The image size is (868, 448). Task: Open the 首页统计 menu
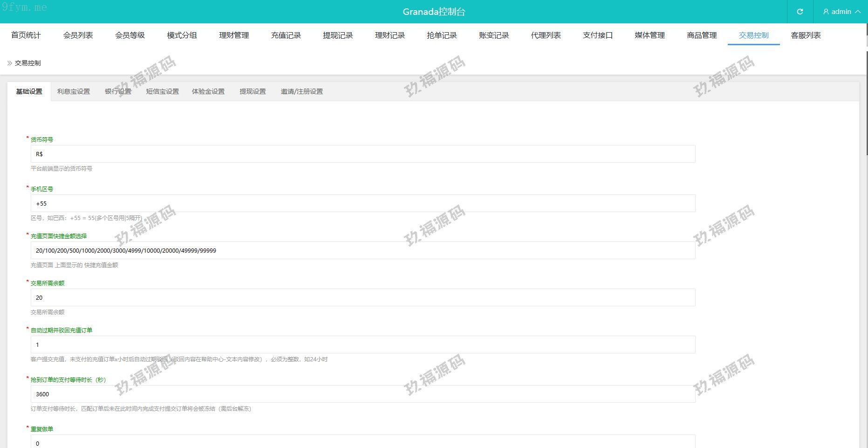26,35
